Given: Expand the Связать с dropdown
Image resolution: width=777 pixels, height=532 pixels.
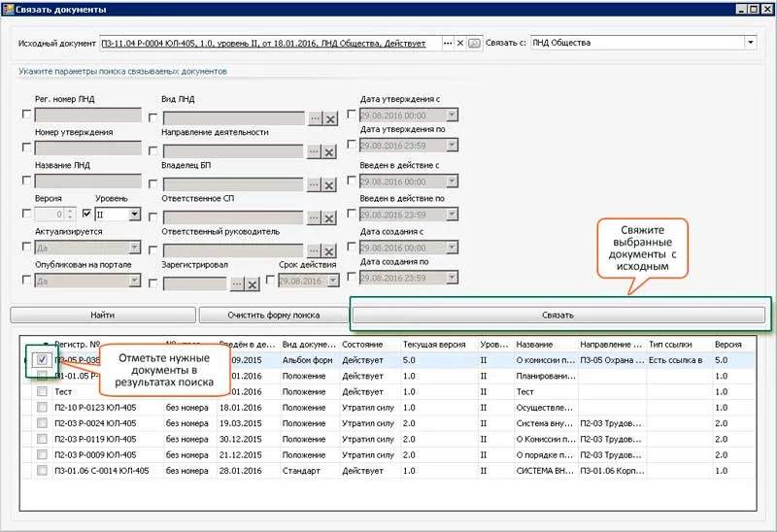Looking at the screenshot, I should (x=750, y=43).
